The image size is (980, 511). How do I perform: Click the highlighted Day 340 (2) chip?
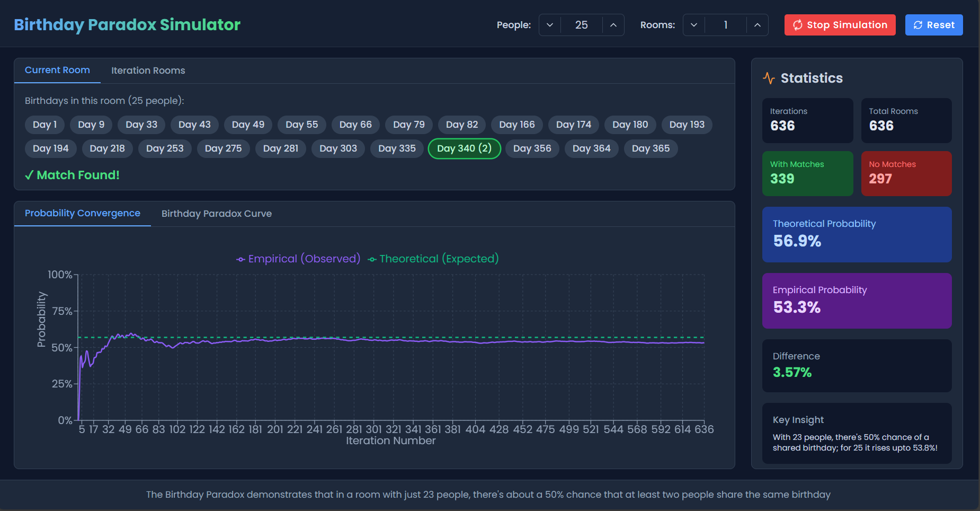click(464, 148)
